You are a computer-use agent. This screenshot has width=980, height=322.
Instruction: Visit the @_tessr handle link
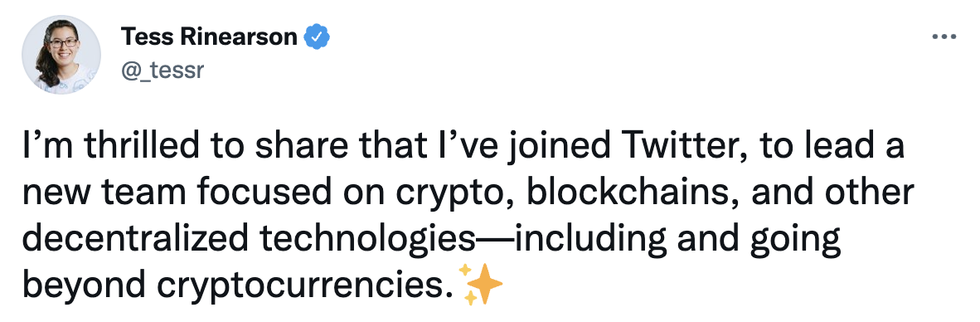(x=163, y=71)
